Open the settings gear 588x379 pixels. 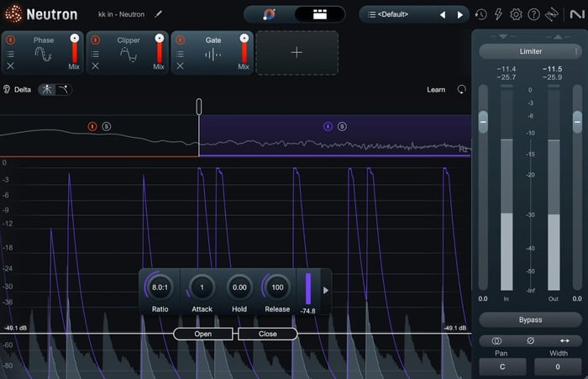(516, 14)
